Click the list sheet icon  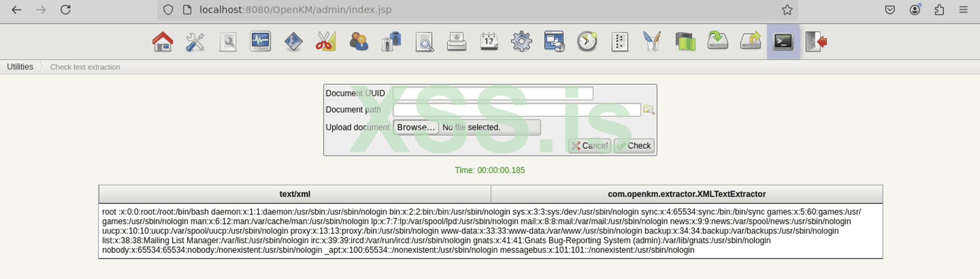620,41
